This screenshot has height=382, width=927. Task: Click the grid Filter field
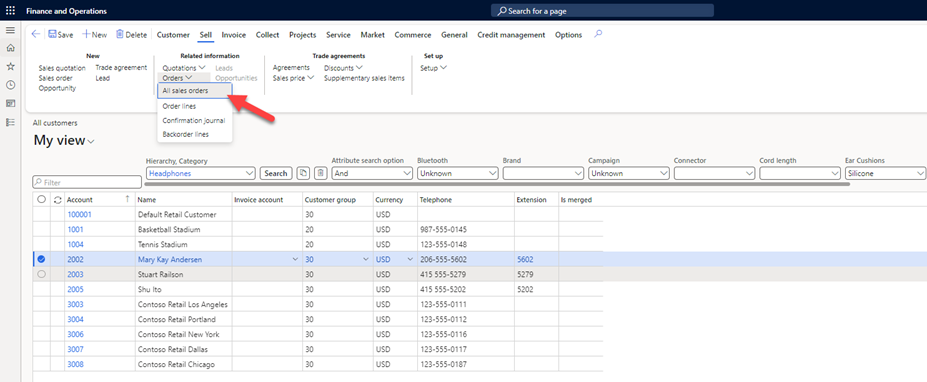[87, 183]
